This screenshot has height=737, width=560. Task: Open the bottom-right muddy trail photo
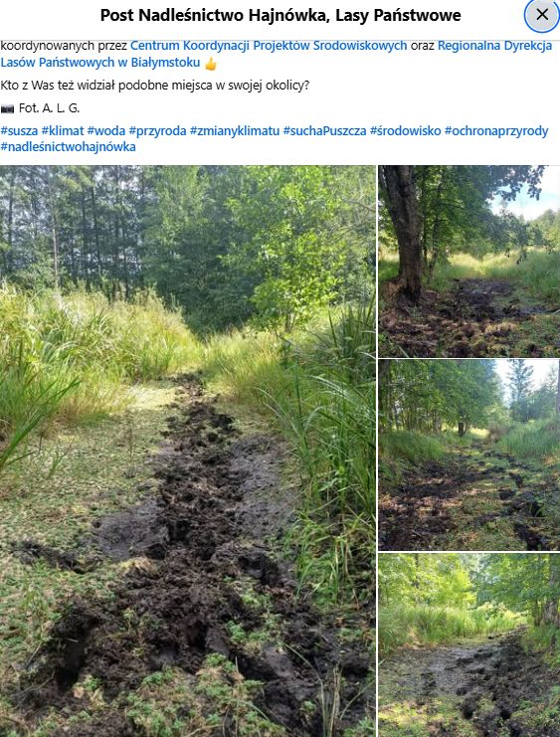click(x=468, y=645)
